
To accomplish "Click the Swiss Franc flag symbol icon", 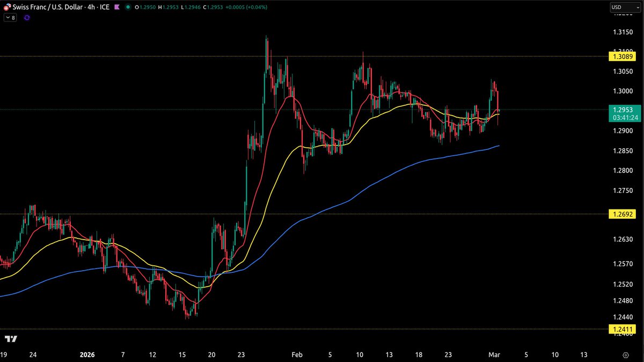I will click(x=8, y=7).
